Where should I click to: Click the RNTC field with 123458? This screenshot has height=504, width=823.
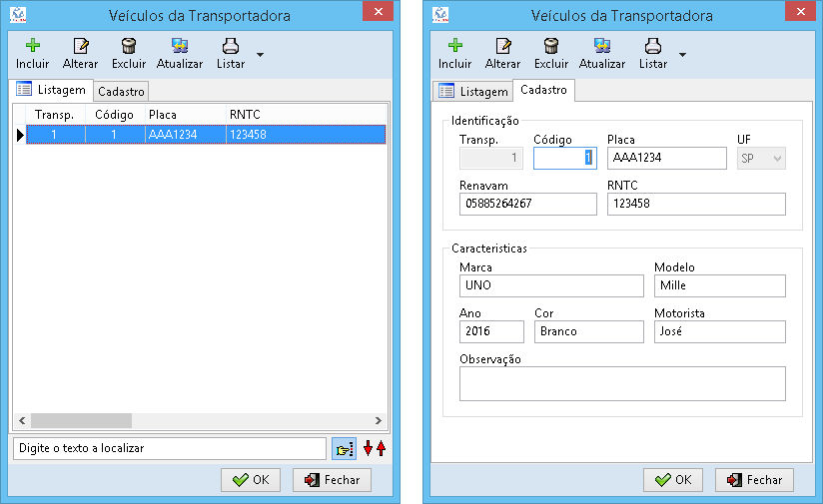coord(696,204)
